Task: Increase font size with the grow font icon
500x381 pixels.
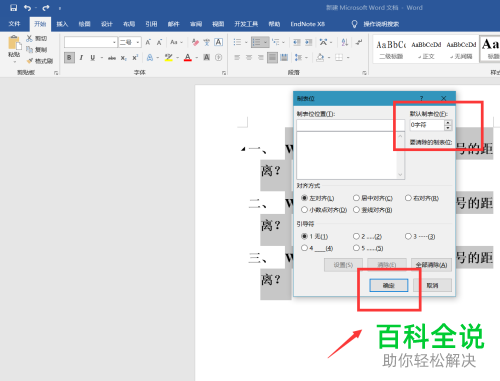Action: pos(148,42)
